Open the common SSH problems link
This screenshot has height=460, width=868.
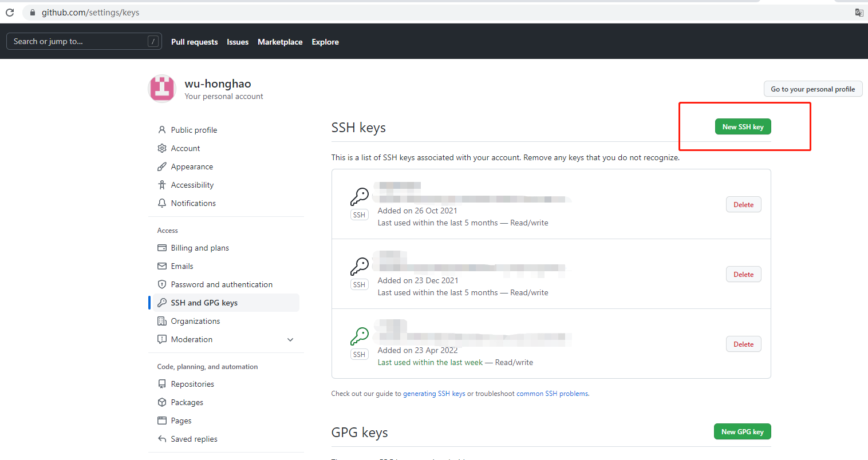(553, 394)
